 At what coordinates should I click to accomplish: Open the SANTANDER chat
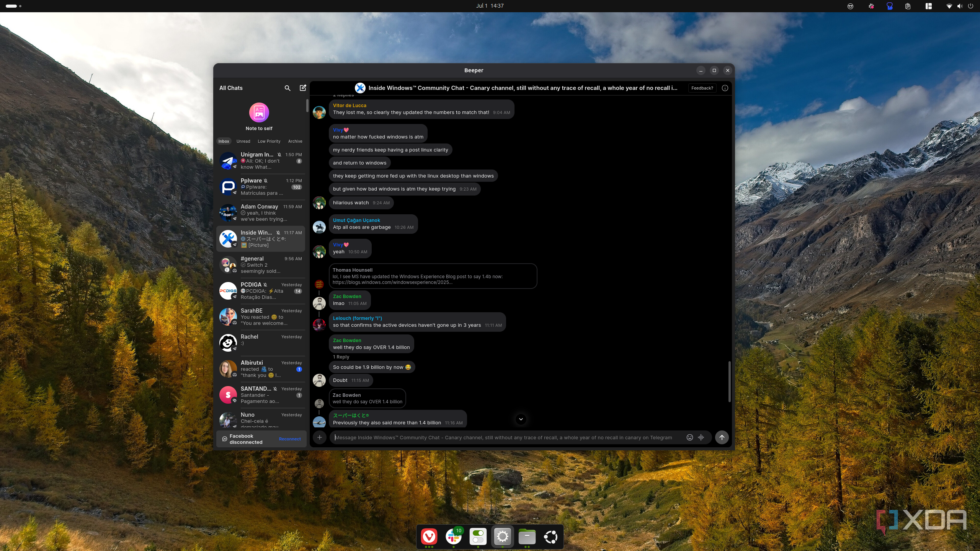pyautogui.click(x=261, y=395)
